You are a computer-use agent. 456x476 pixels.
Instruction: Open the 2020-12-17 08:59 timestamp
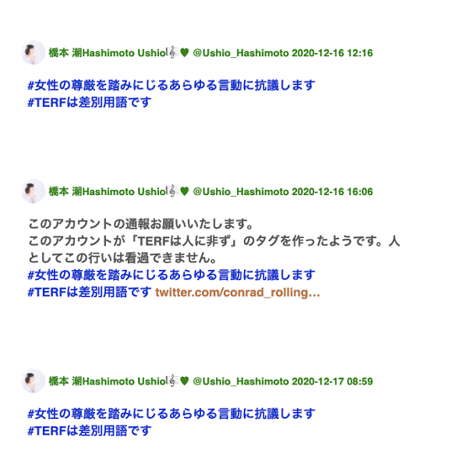click(x=332, y=381)
